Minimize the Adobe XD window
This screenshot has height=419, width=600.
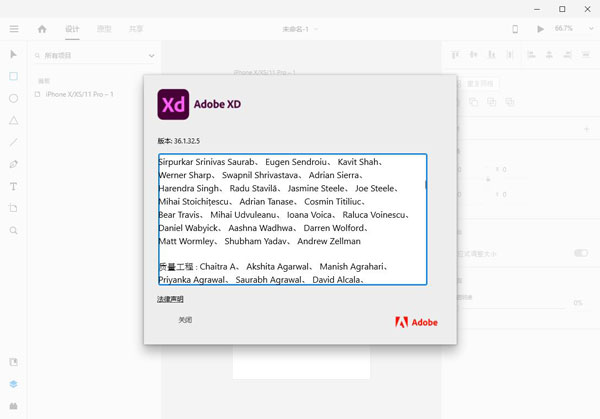[x=537, y=9]
